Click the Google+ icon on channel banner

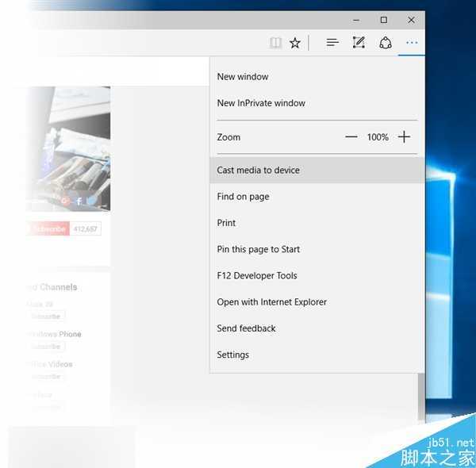(65, 201)
